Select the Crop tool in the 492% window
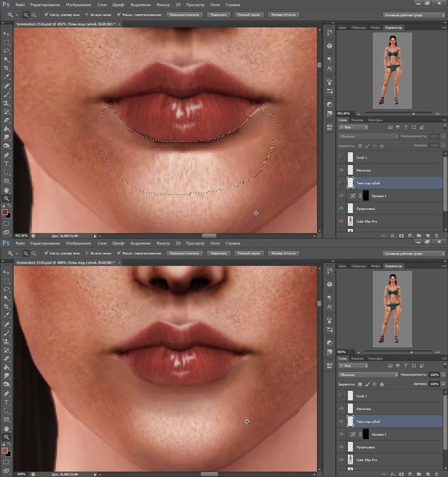 point(7,68)
